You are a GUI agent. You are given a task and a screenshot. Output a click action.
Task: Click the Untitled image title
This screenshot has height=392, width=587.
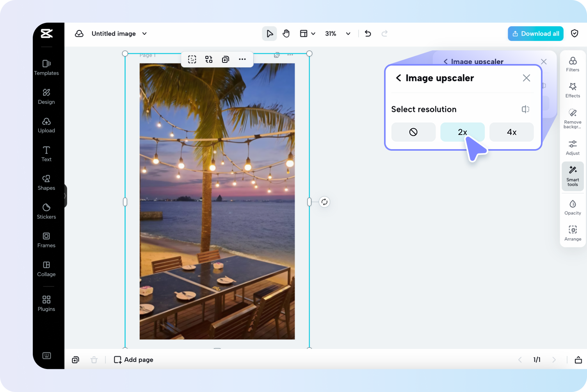114,34
